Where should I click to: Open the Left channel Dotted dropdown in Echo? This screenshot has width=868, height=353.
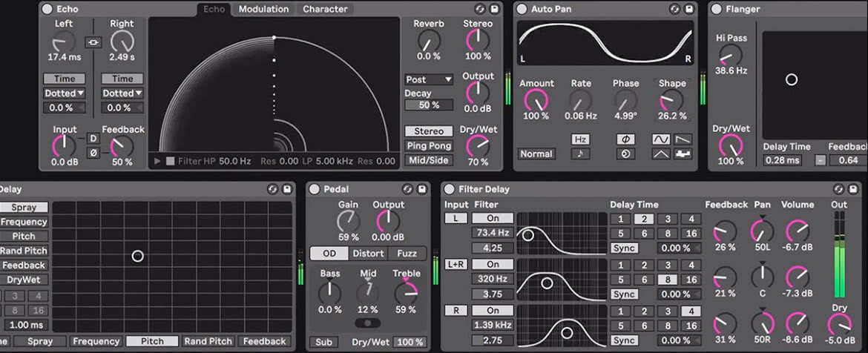65,93
